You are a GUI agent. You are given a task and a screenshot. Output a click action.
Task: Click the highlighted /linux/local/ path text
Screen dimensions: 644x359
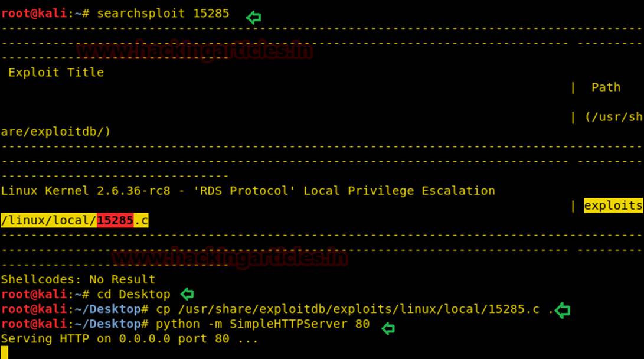(48, 220)
